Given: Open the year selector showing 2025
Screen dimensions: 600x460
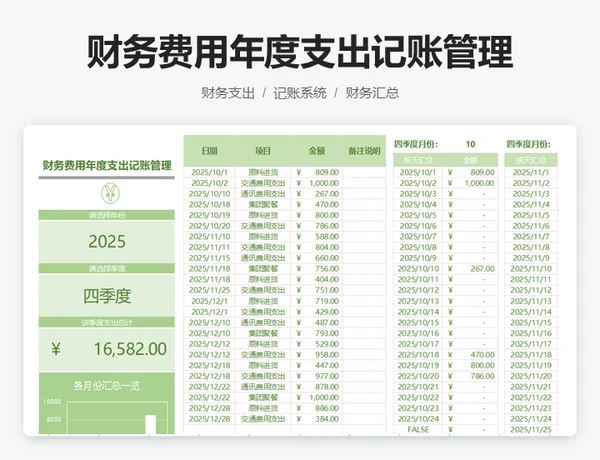Looking at the screenshot, I should [x=107, y=241].
